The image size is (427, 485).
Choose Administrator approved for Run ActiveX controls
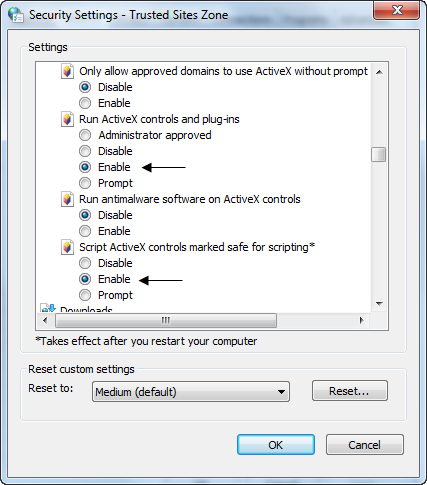coord(85,135)
